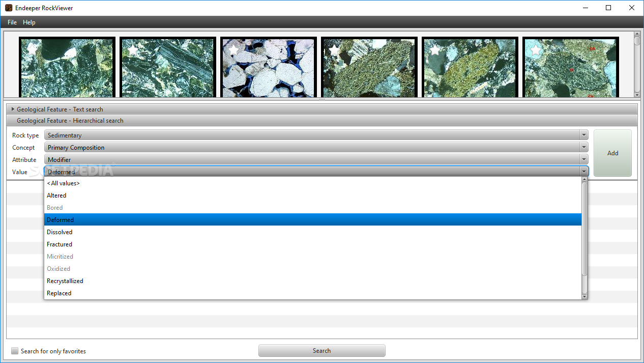Enable Search for only favorites checkbox
The image size is (644, 363).
click(15, 351)
